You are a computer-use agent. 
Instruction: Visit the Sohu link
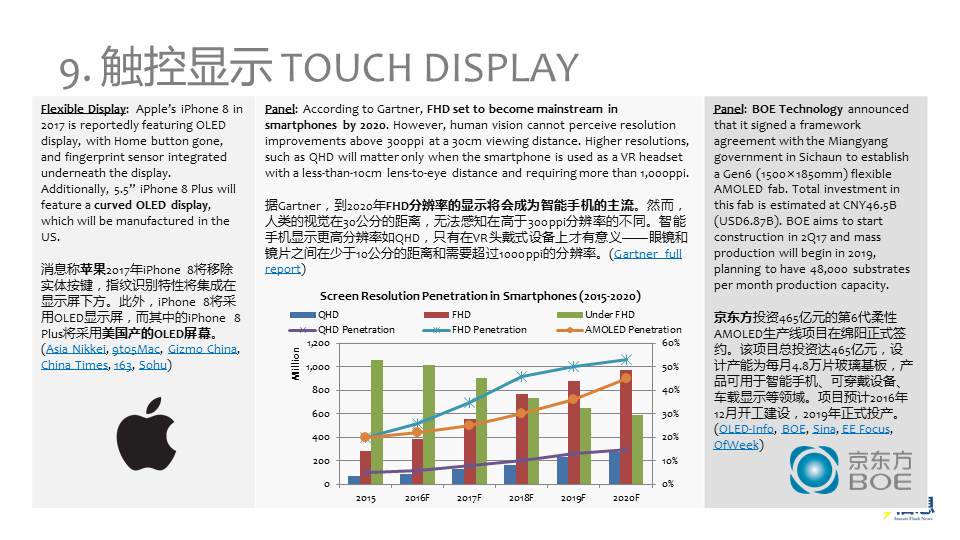pyautogui.click(x=152, y=365)
